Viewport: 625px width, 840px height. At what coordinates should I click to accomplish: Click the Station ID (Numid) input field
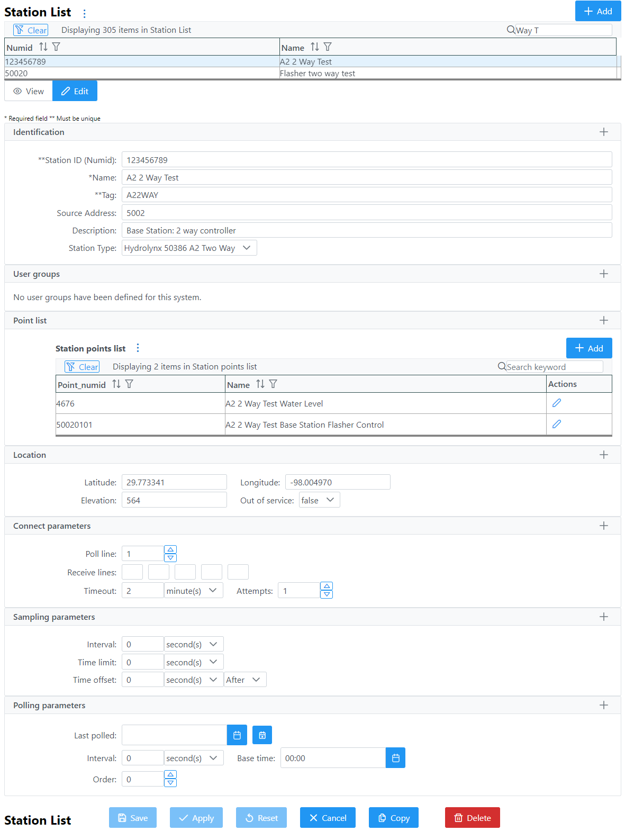(x=366, y=160)
